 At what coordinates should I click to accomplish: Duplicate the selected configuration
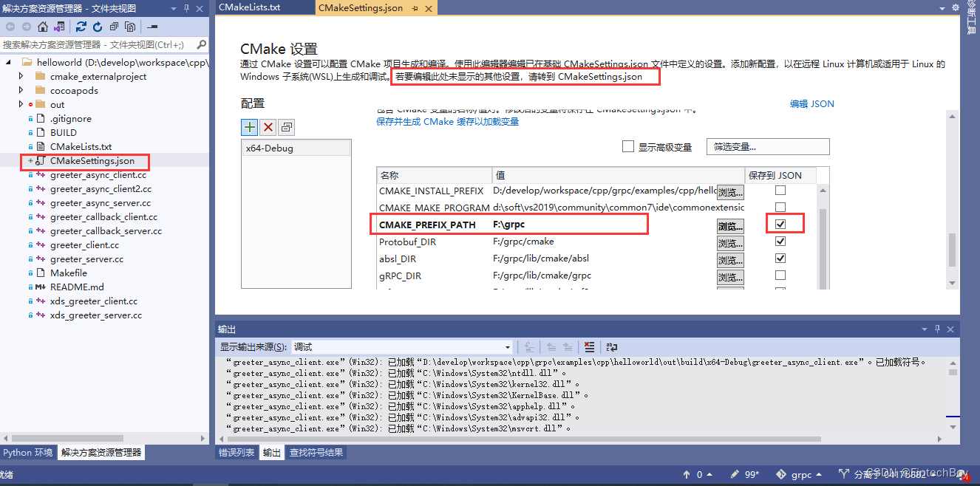pyautogui.click(x=287, y=127)
